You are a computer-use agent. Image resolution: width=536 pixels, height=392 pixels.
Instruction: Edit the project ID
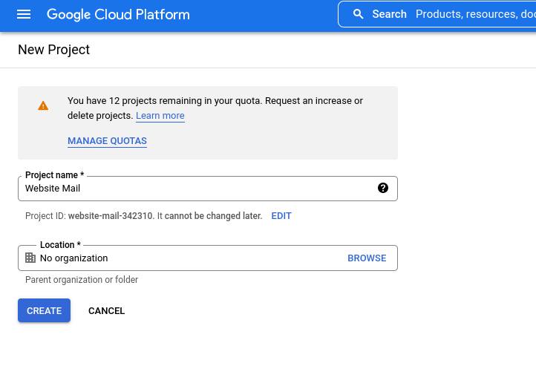coord(281,216)
